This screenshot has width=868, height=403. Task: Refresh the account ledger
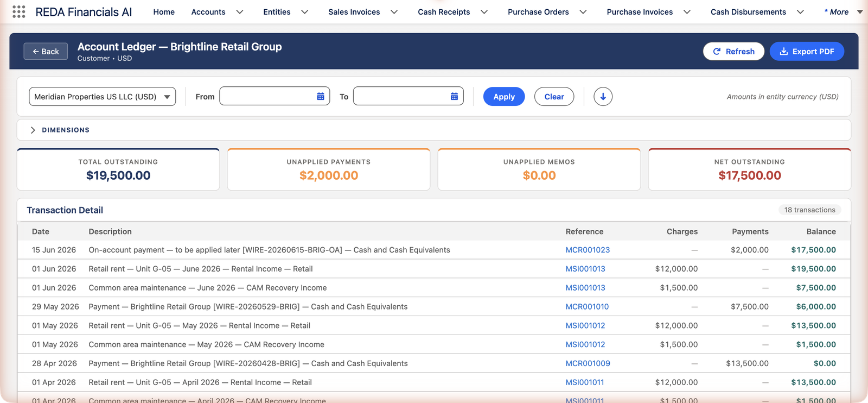(x=733, y=51)
